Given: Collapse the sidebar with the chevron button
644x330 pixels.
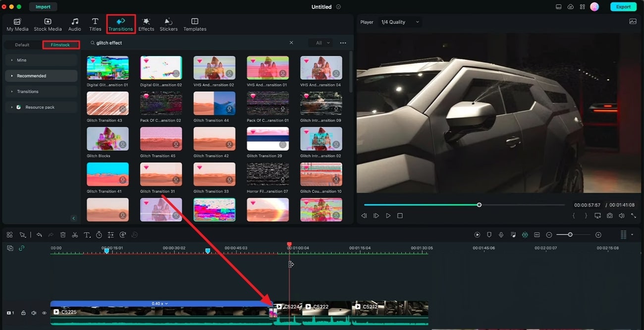Looking at the screenshot, I should tap(74, 218).
